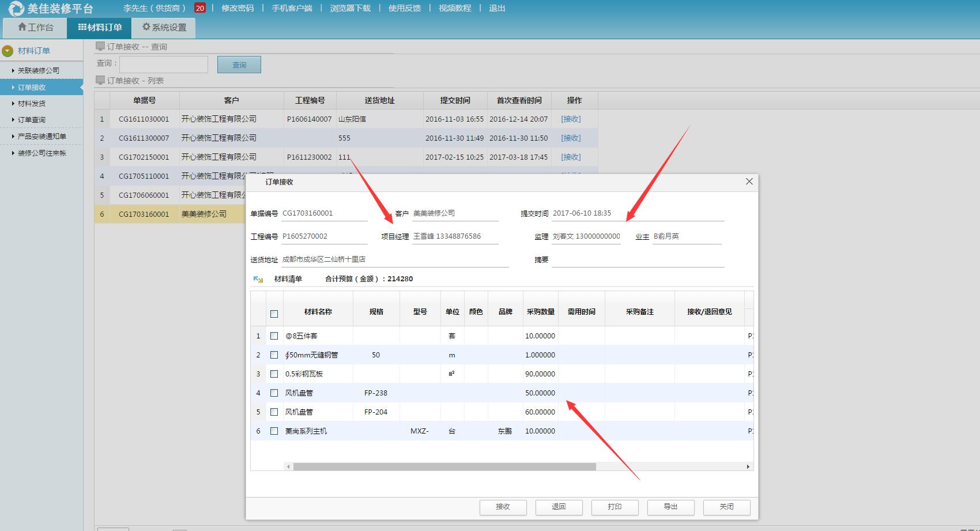980x531 pixels.
Task: Expand 产品安装通知单 sidebar item
Action: 42,137
